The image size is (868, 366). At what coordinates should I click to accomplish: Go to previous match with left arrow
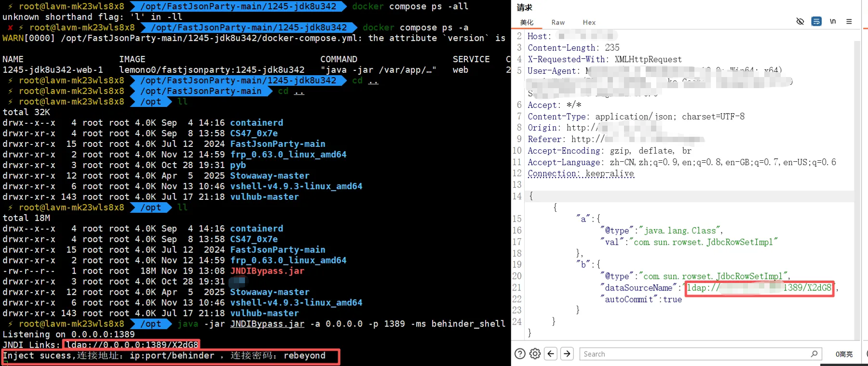pos(551,354)
